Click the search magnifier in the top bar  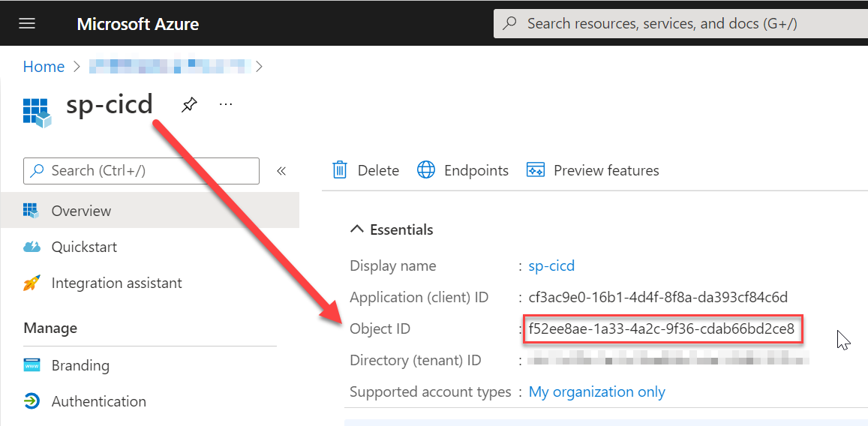(509, 24)
